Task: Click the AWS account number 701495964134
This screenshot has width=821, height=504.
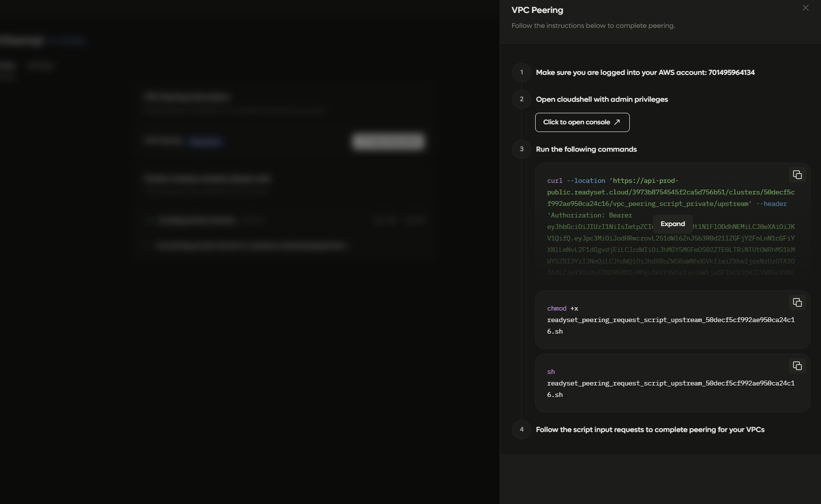Action: [731, 72]
